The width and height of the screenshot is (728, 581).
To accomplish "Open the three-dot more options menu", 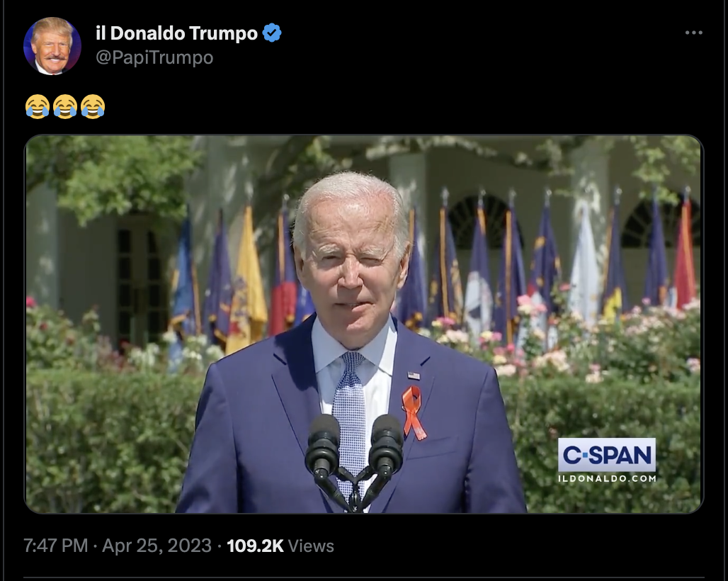I will pos(693,33).
